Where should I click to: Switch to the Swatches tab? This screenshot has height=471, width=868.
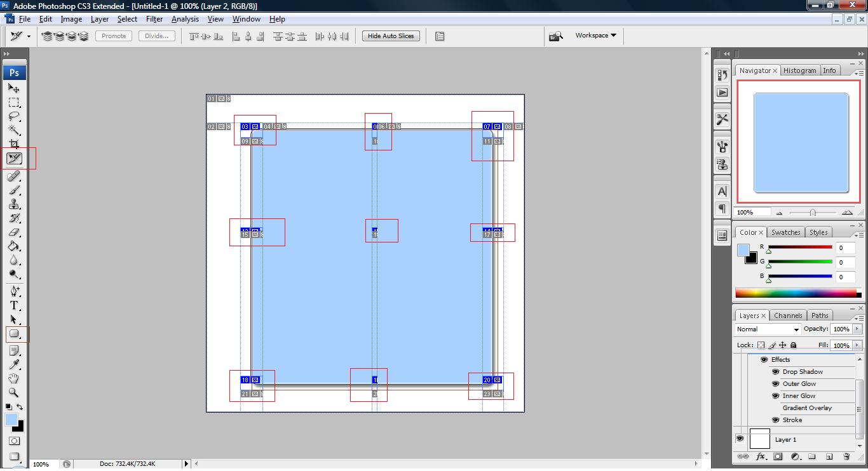tap(785, 232)
